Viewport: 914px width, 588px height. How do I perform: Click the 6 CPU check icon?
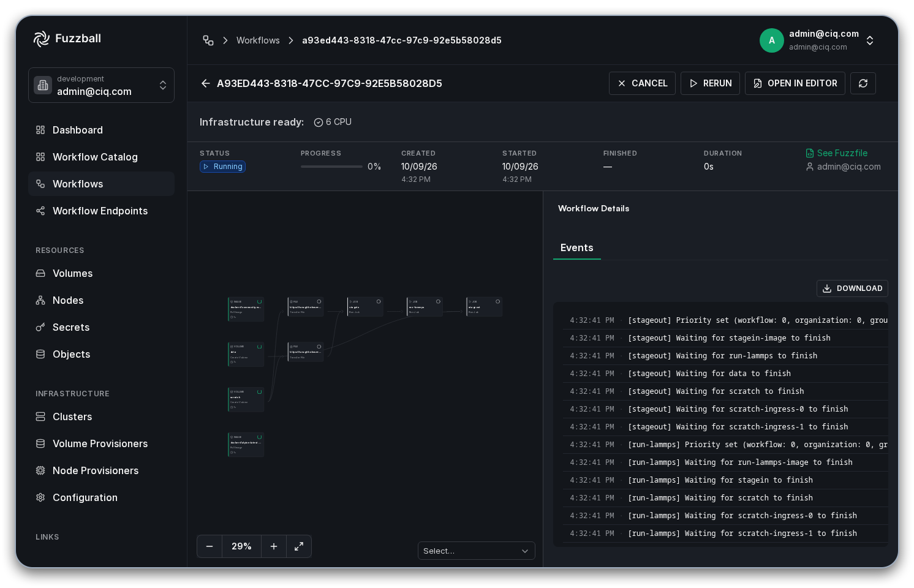pyautogui.click(x=319, y=123)
